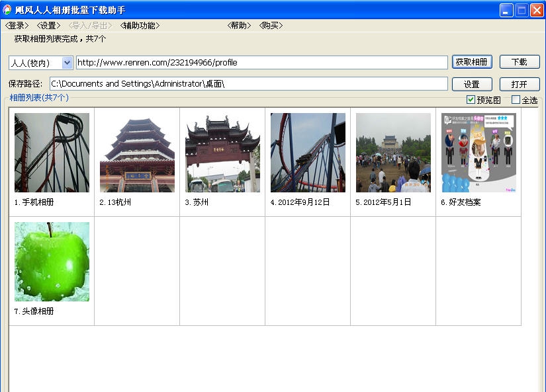Select the 13杭州 pagoda album thumbnail
The image size is (546, 392).
[136, 152]
